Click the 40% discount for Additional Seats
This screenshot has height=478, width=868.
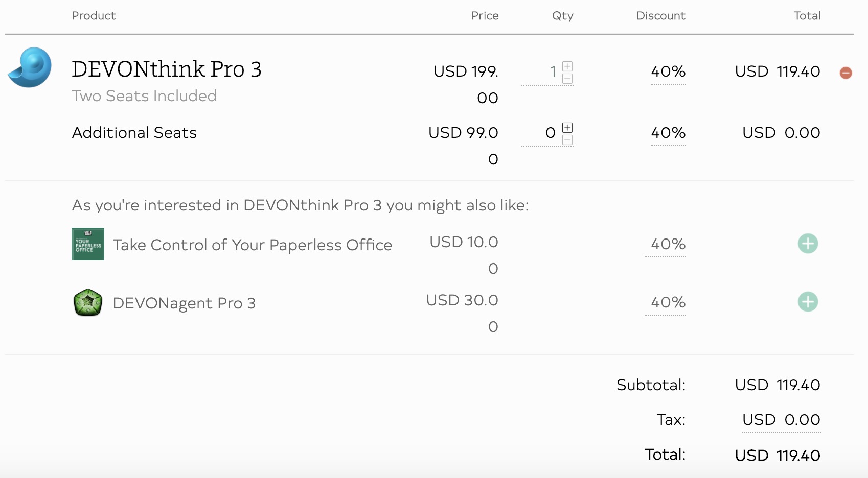point(668,133)
